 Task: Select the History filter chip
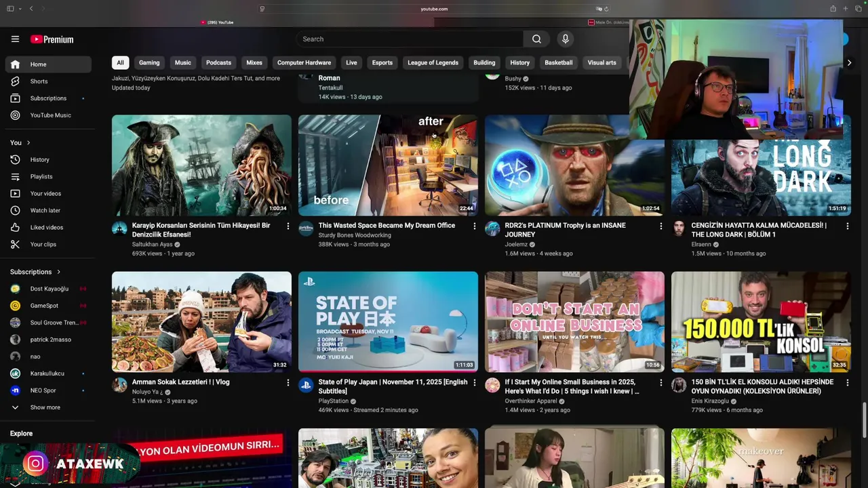pyautogui.click(x=520, y=63)
